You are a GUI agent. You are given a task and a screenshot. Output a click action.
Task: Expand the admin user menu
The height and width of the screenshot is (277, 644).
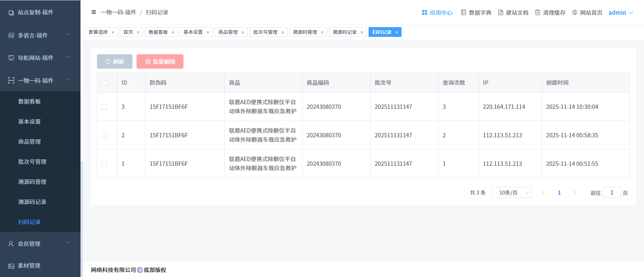pos(621,13)
